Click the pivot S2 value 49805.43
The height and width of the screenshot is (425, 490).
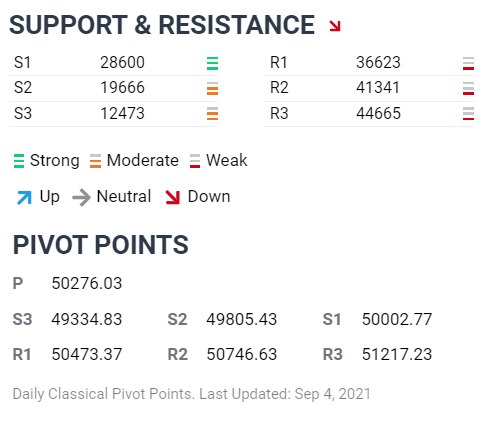coord(242,319)
